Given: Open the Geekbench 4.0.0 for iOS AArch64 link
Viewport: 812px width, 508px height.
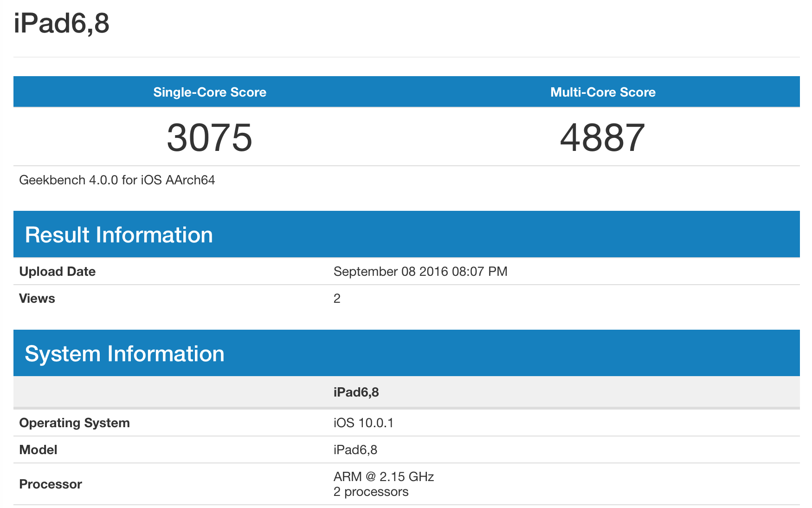Looking at the screenshot, I should click(x=117, y=180).
